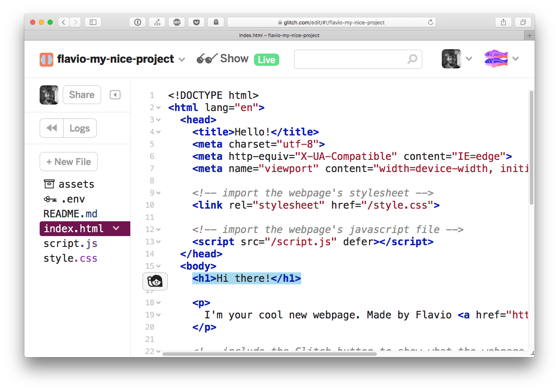This screenshot has width=559, height=392.
Task: Click the Share button
Action: [82, 95]
